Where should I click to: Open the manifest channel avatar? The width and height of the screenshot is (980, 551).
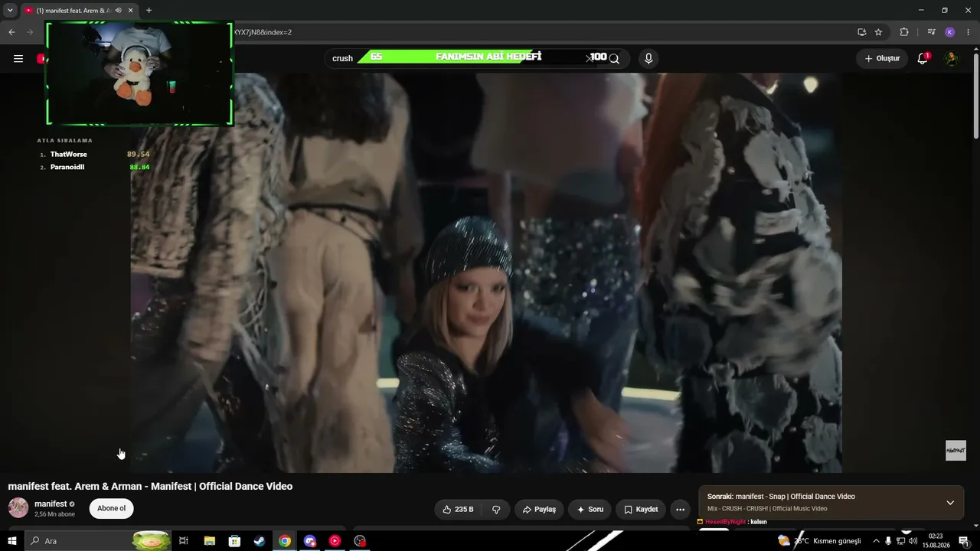tap(18, 507)
